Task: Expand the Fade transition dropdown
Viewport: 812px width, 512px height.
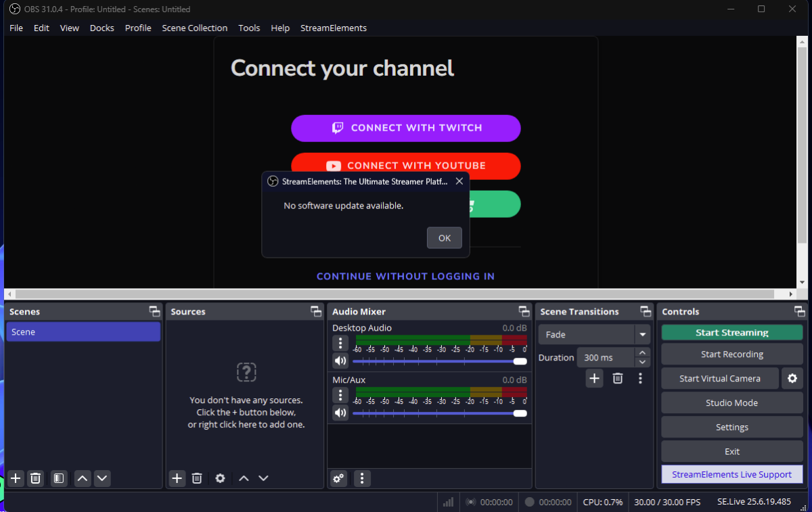Action: 642,334
